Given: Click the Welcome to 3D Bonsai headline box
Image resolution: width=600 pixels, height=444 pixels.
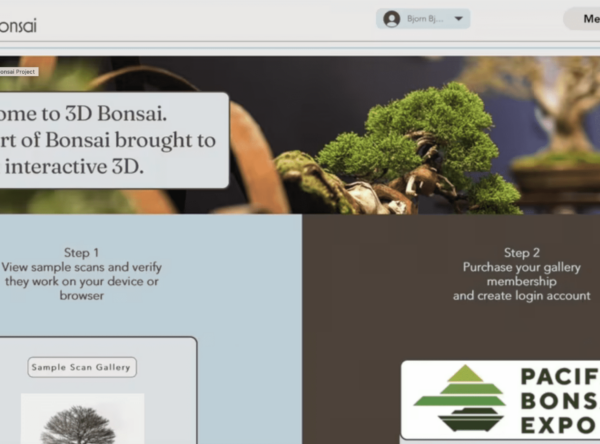Looking at the screenshot, I should point(114,140).
